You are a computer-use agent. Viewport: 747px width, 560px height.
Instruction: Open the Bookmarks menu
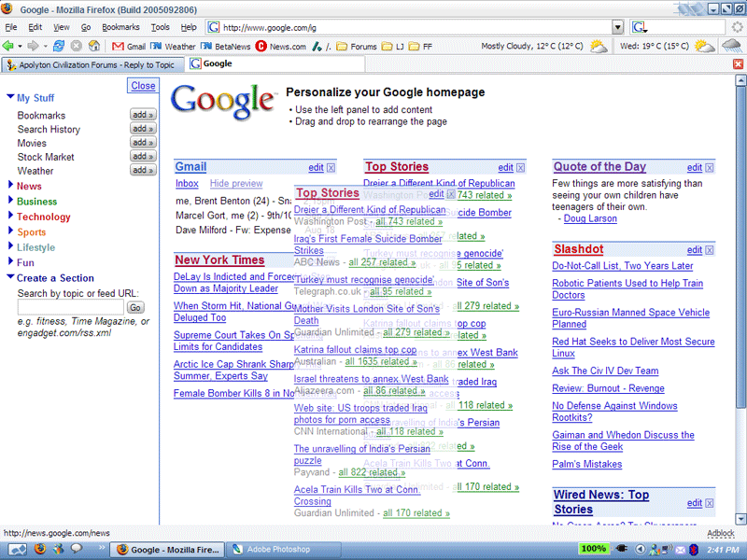click(x=120, y=27)
